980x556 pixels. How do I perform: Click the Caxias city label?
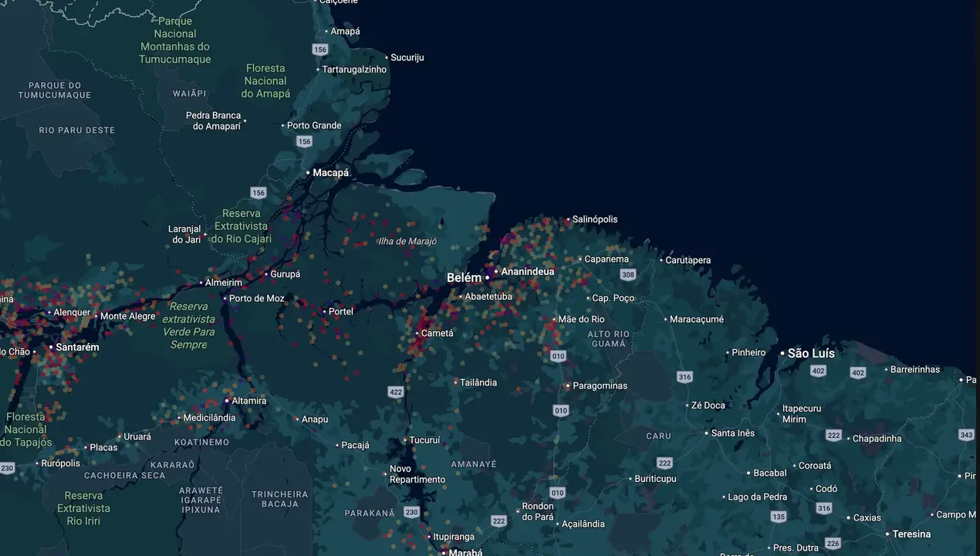(x=867, y=518)
